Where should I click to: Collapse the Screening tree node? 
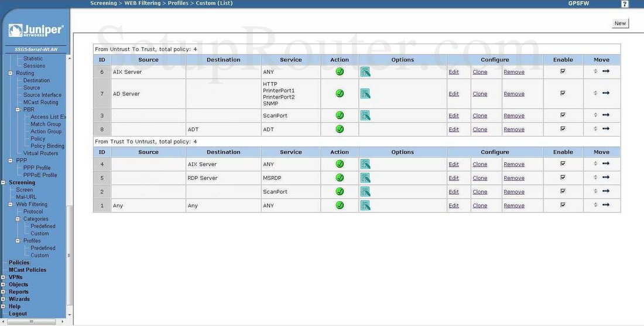3,182
